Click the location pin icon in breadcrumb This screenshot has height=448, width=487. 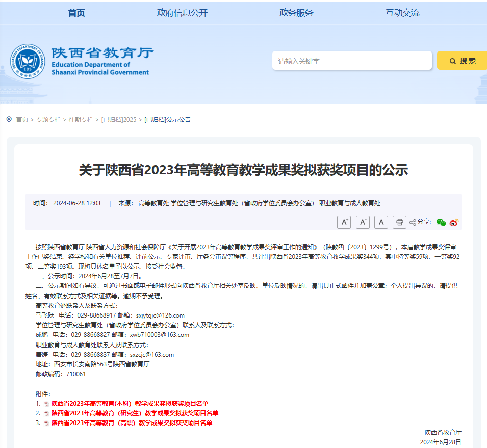coord(9,119)
